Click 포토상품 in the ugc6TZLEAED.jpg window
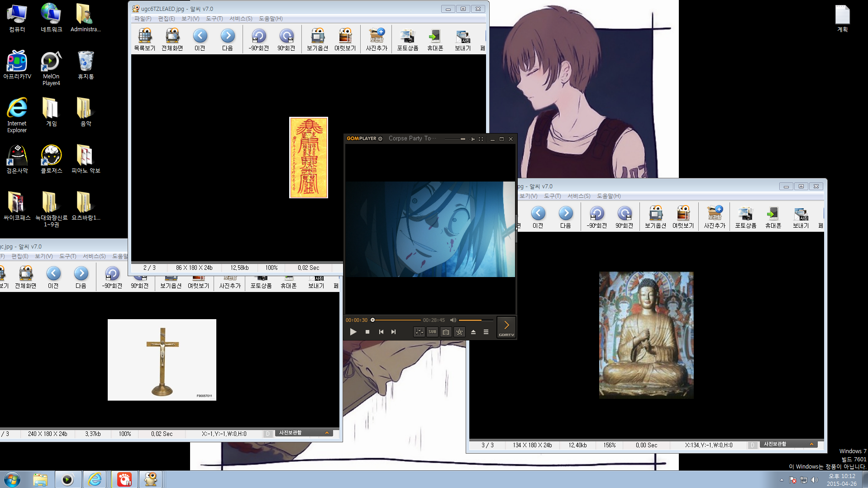Image resolution: width=868 pixels, height=488 pixels. tap(408, 39)
